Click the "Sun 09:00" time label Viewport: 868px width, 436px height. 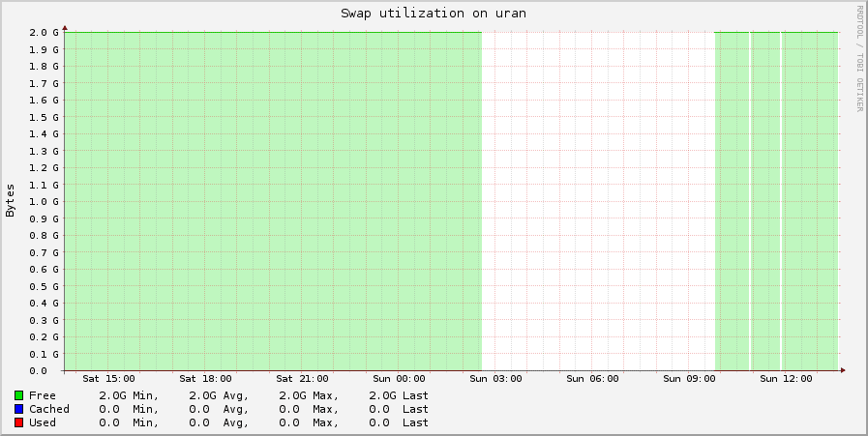coord(689,379)
